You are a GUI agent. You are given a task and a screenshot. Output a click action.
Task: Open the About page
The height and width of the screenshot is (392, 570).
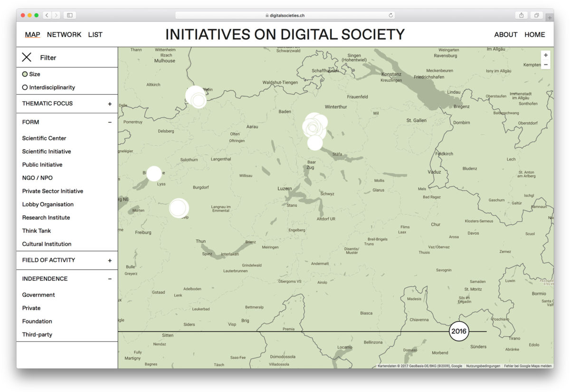click(x=505, y=35)
